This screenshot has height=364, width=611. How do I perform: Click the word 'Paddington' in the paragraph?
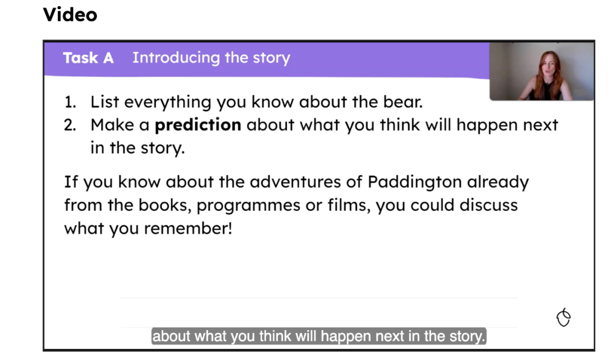tap(415, 182)
